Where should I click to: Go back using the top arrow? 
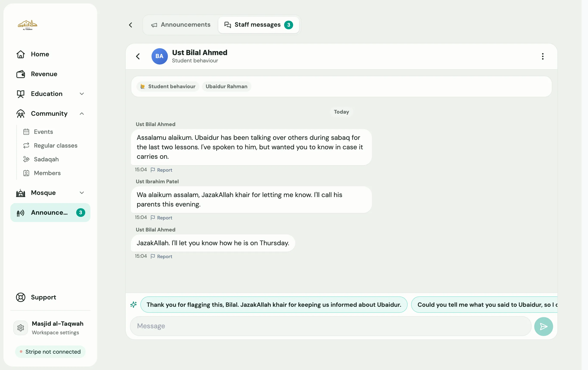point(131,25)
